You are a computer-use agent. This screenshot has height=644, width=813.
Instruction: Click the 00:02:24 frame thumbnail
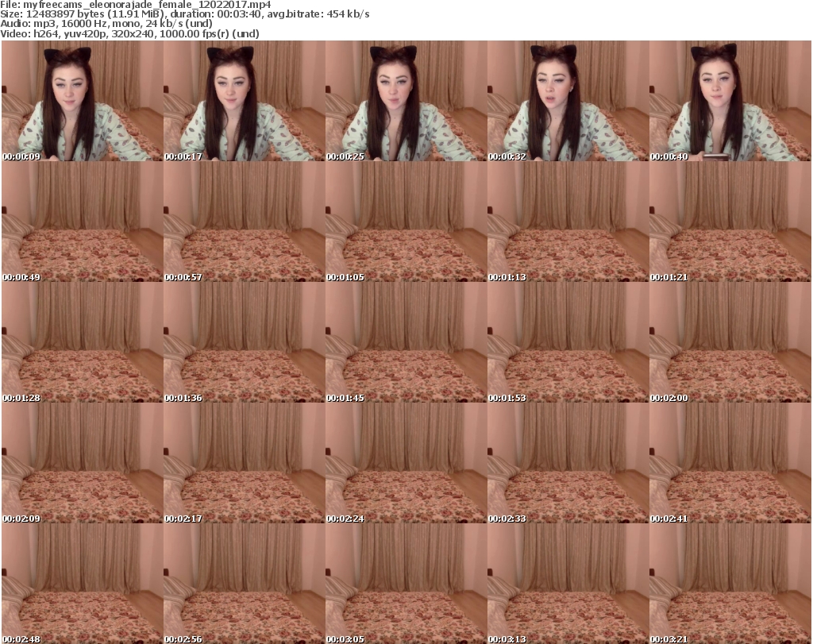point(406,463)
